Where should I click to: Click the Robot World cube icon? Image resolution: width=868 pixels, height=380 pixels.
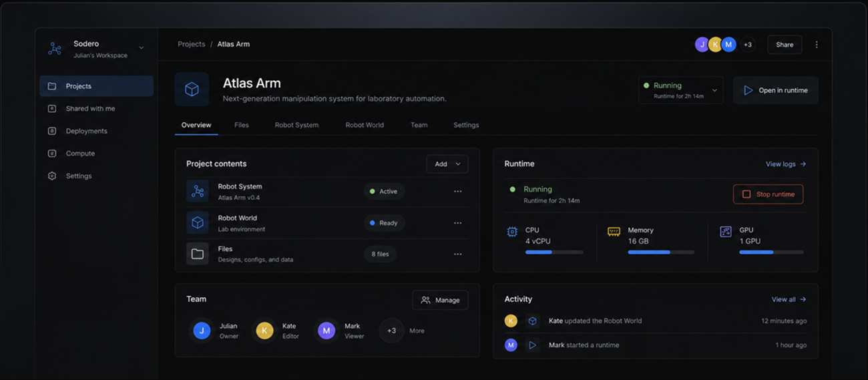point(198,223)
